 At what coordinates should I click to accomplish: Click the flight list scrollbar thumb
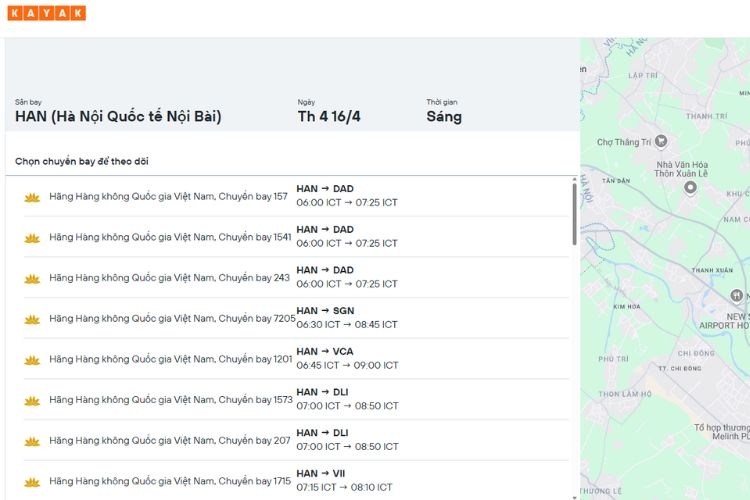tap(574, 214)
